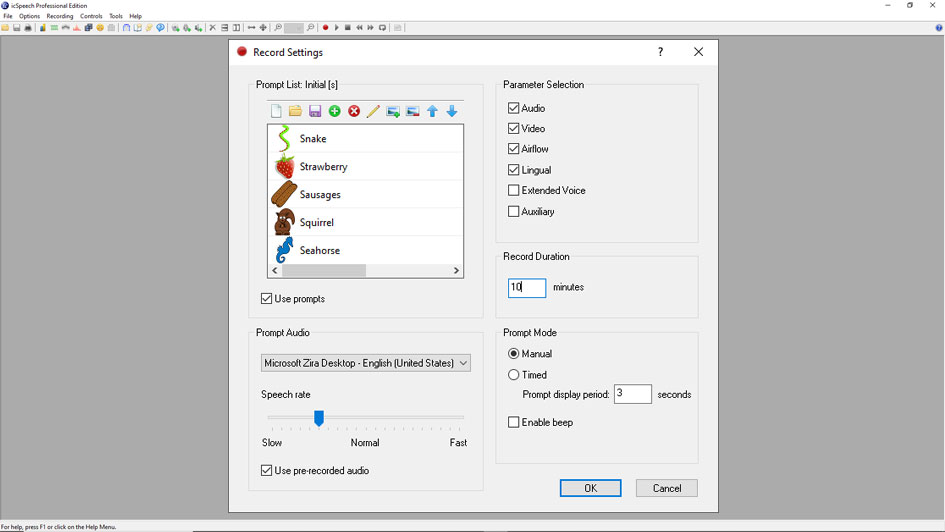The height and width of the screenshot is (532, 945).
Task: Enable the Extended Voice checkbox
Action: (513, 190)
